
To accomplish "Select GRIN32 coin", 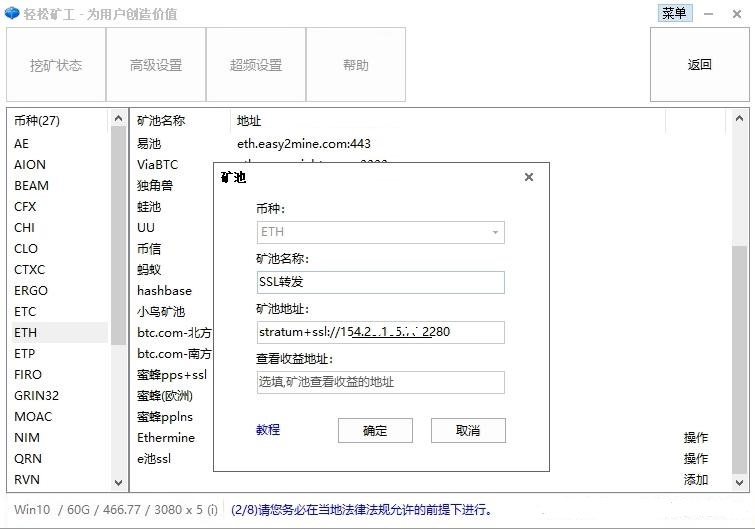I will 37,396.
